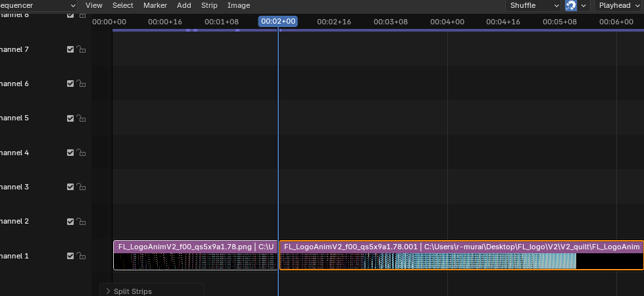Click the padlock icon on Channel 4
The height and width of the screenshot is (296, 644).
click(82, 153)
